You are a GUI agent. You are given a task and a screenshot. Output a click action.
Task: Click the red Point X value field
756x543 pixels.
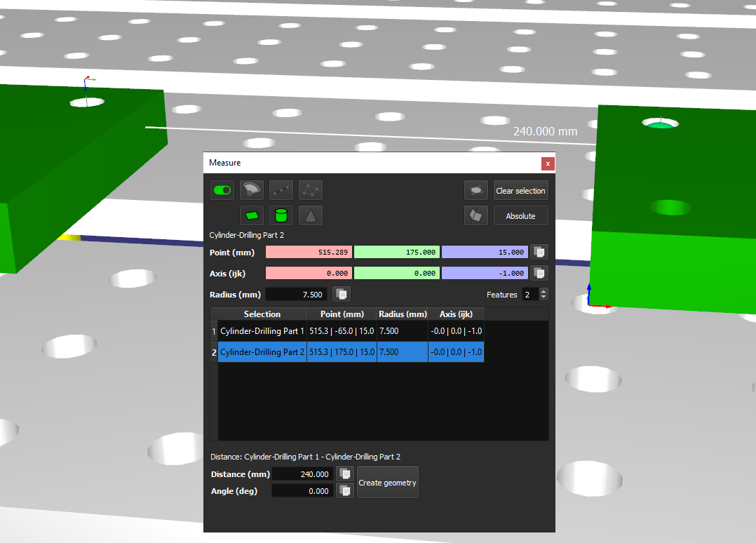(309, 252)
